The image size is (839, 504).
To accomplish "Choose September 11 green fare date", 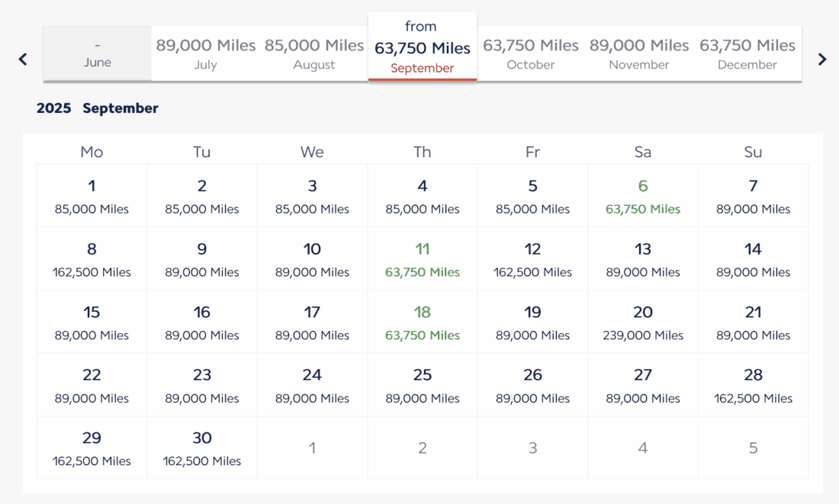I will (x=423, y=259).
